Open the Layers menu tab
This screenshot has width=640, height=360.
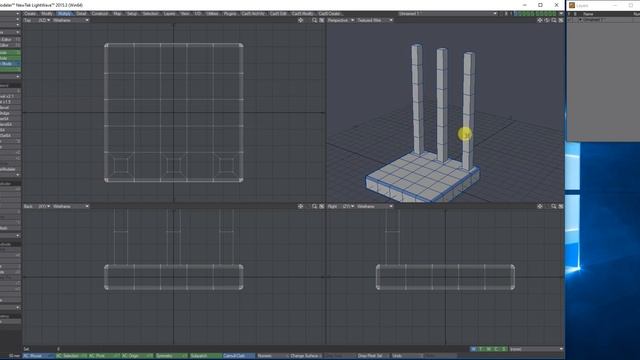tap(169, 13)
